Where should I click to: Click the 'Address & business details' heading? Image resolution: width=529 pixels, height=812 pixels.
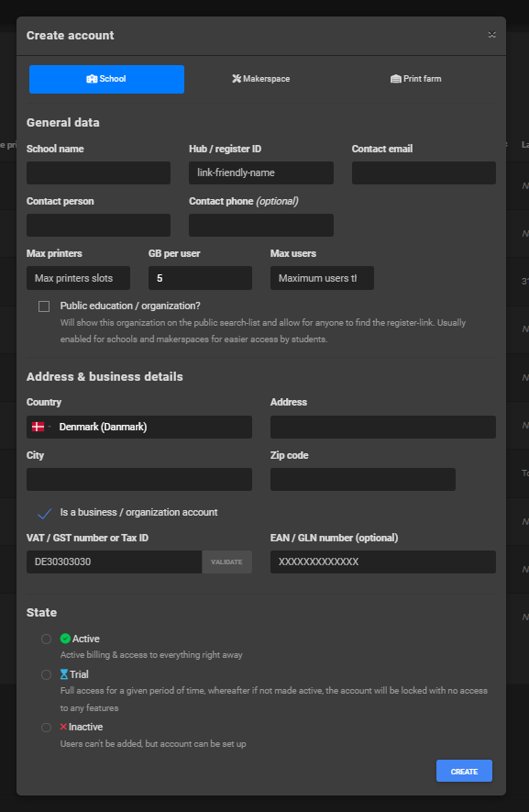click(x=105, y=376)
